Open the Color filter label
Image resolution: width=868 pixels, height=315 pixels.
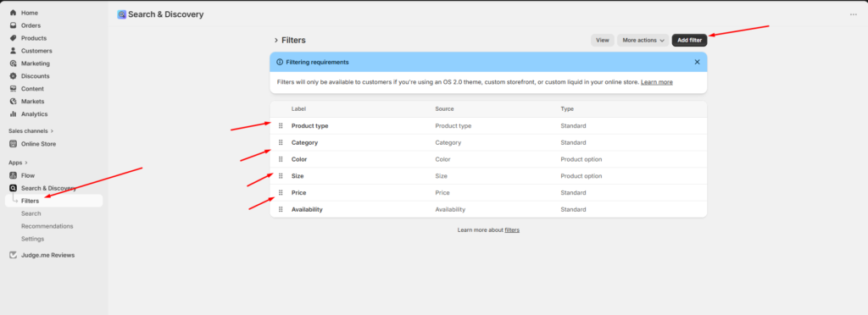coord(299,159)
